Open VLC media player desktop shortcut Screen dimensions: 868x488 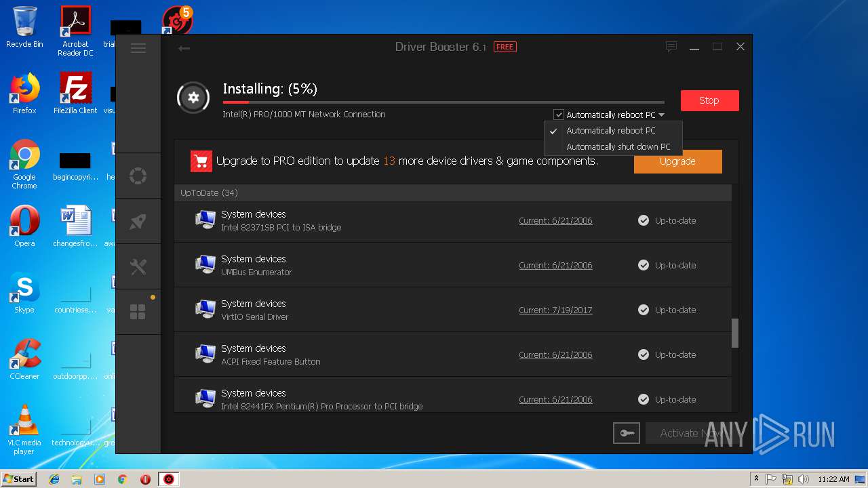click(x=24, y=430)
